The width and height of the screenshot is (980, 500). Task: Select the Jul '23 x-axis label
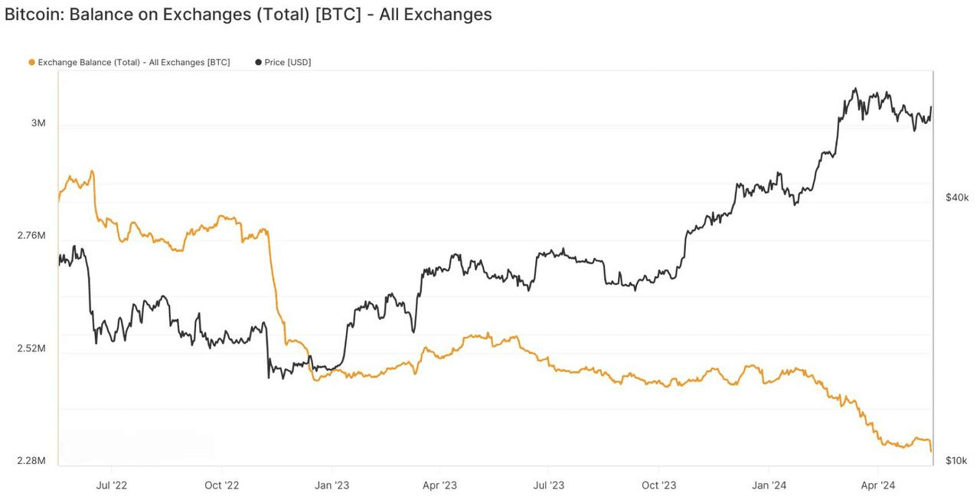pyautogui.click(x=548, y=485)
